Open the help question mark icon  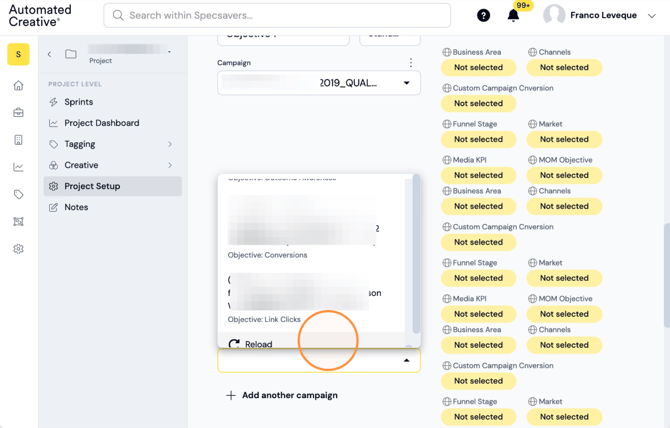(x=483, y=16)
